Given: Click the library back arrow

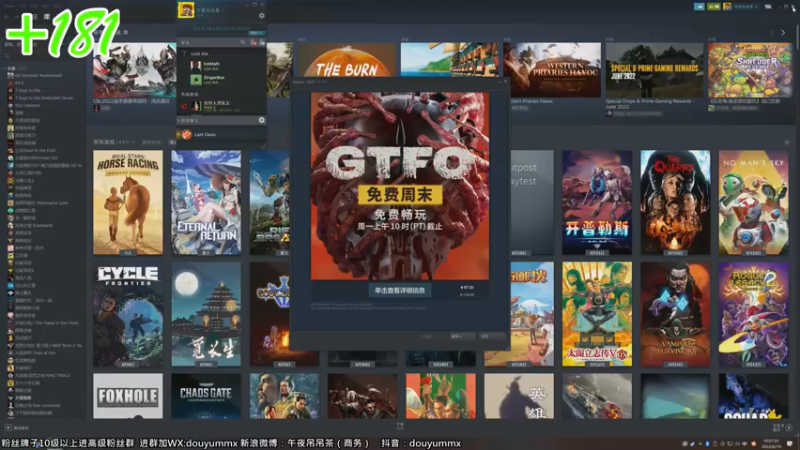Looking at the screenshot, I should pyautogui.click(x=6, y=17).
